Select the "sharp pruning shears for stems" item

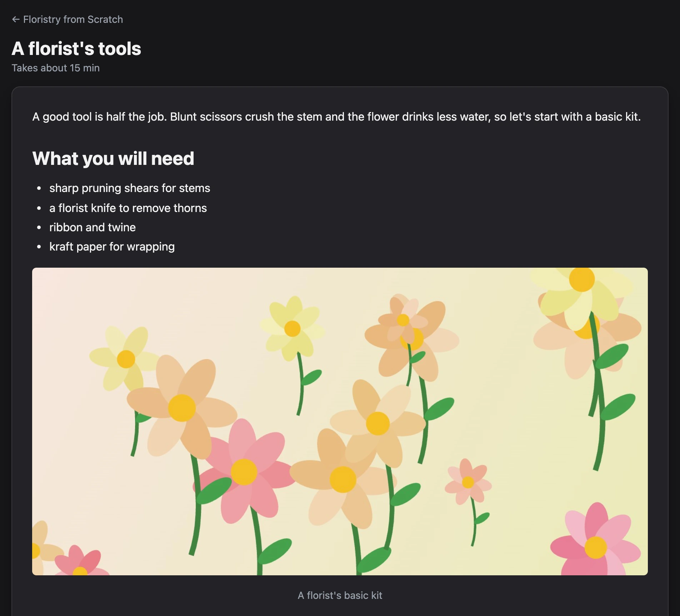(130, 188)
